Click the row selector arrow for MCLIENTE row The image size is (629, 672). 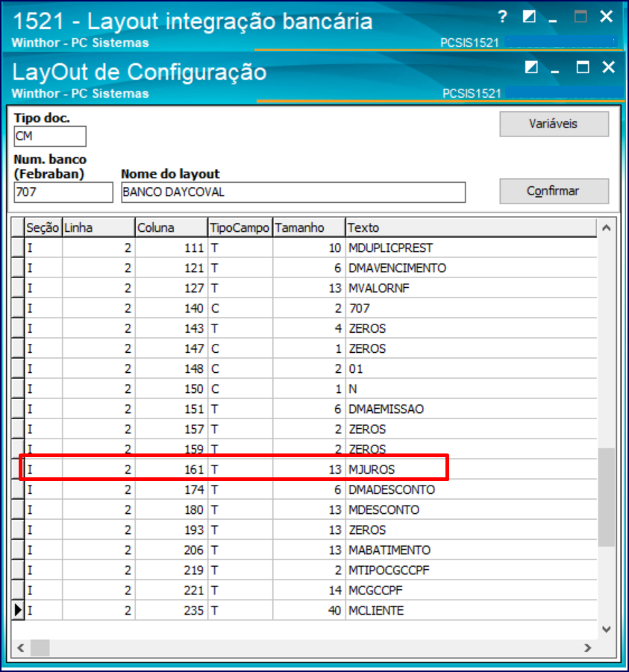[18, 610]
